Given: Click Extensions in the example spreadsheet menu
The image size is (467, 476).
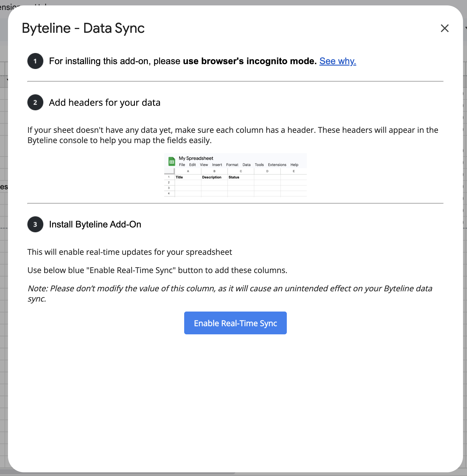Looking at the screenshot, I should click(x=277, y=165).
